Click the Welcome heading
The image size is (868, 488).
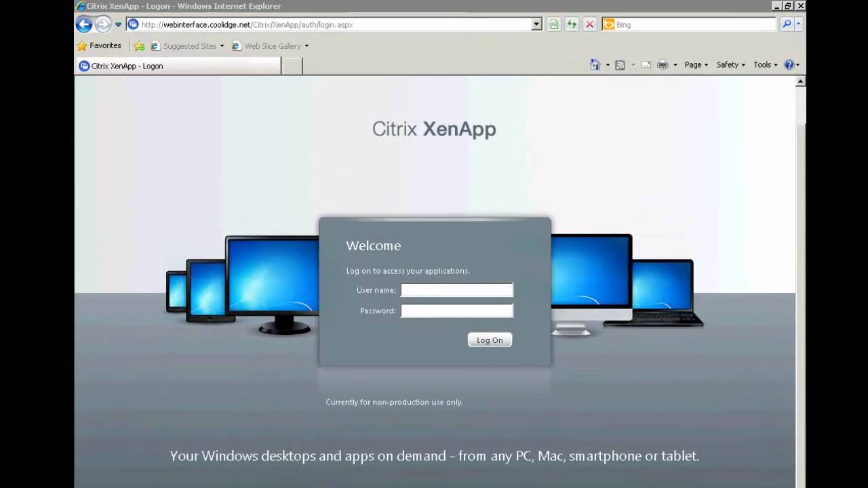[x=373, y=245]
